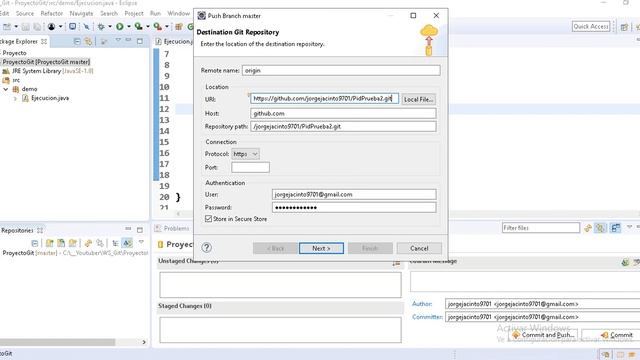Click the Cancel button in dialog
Image resolution: width=640 pixels, height=360 pixels.
[x=419, y=248]
